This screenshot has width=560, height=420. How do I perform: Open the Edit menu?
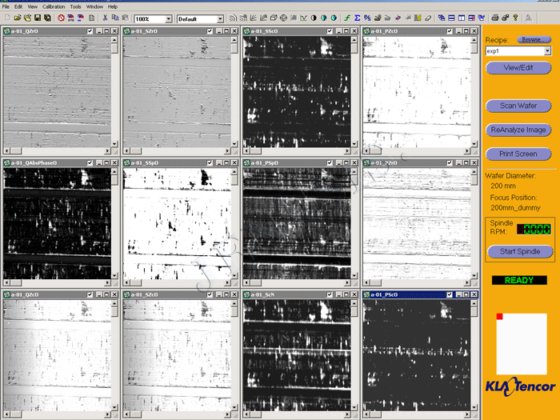click(x=18, y=6)
